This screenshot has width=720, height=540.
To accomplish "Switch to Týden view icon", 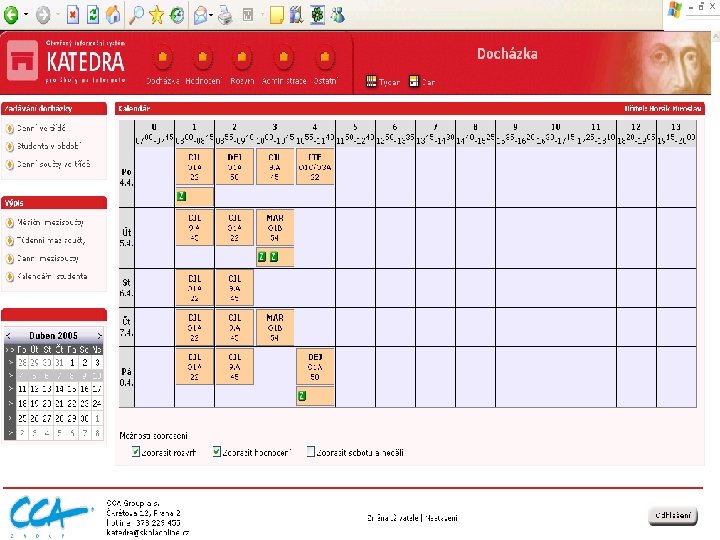I will 371,82.
